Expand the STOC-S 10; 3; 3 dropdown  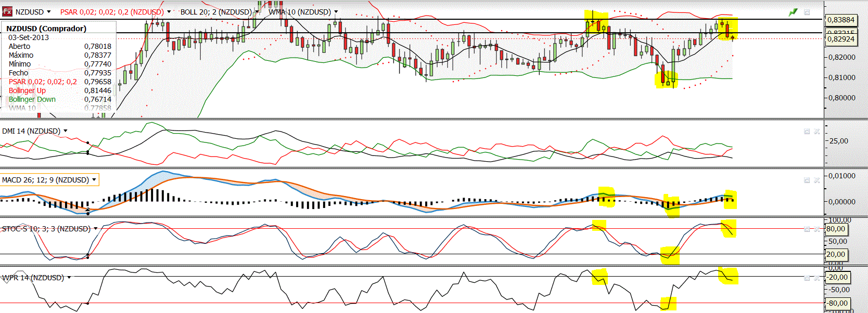pyautogui.click(x=95, y=229)
